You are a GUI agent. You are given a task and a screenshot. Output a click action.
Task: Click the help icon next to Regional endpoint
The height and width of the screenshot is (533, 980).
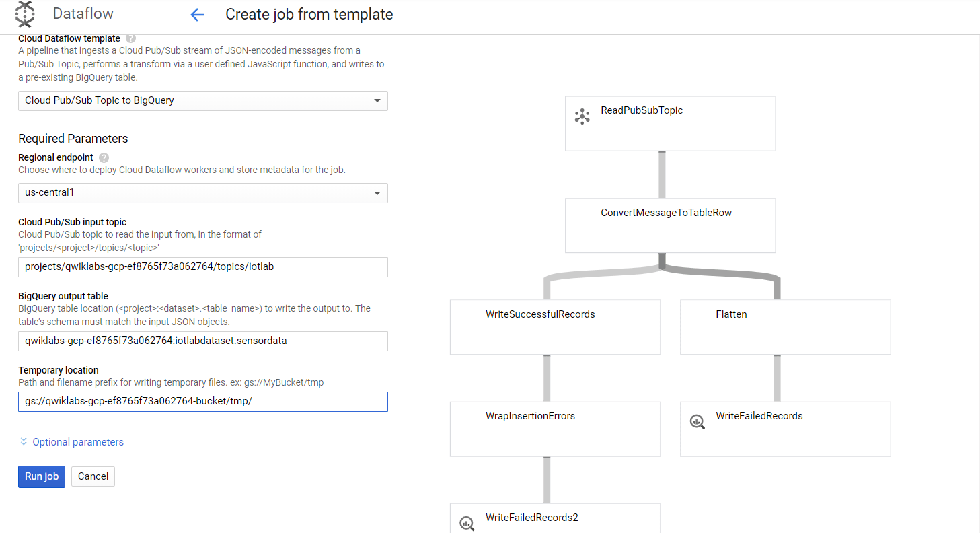coord(103,157)
